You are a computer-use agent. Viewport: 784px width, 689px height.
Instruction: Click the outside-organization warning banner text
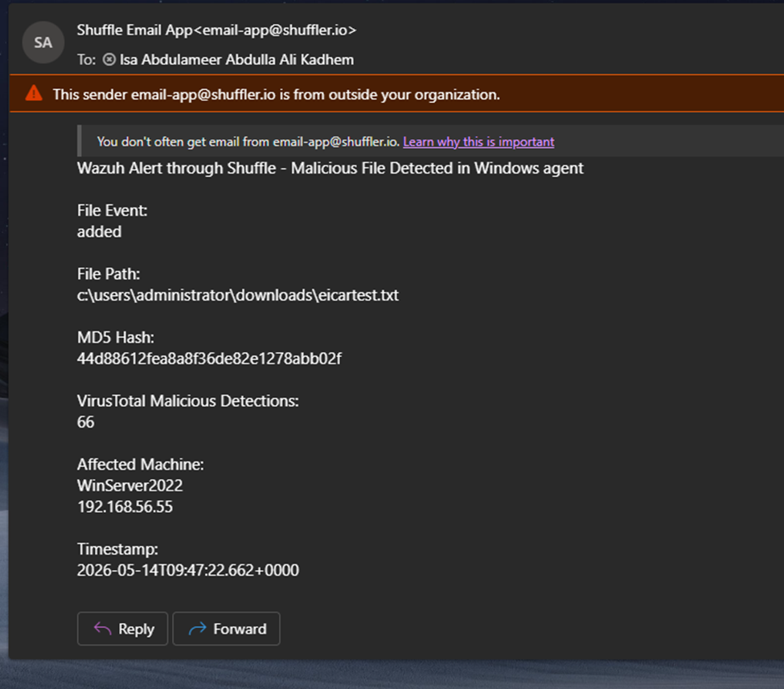click(277, 95)
